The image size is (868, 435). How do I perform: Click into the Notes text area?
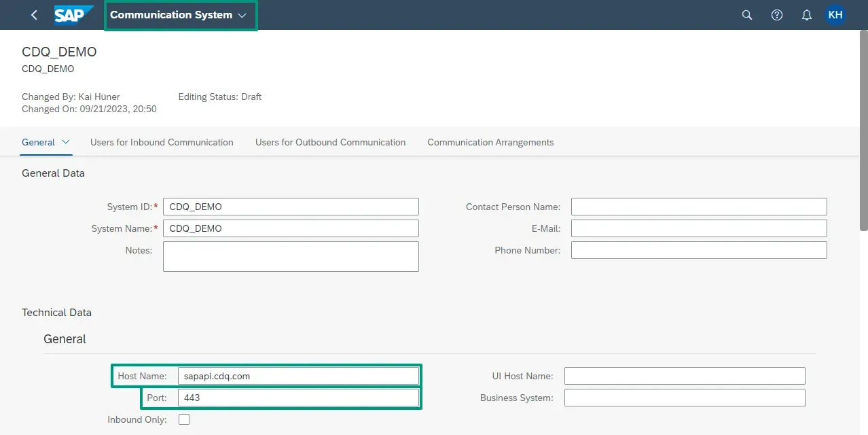pos(291,256)
